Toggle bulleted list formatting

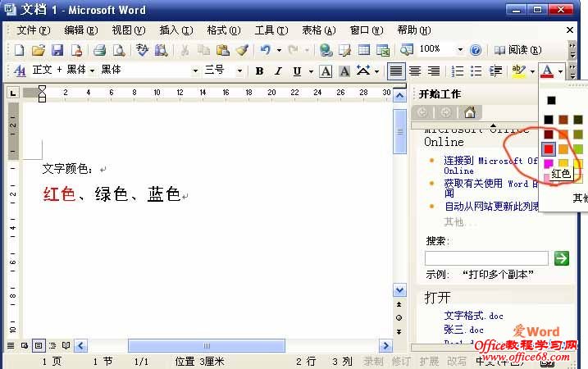(x=476, y=71)
